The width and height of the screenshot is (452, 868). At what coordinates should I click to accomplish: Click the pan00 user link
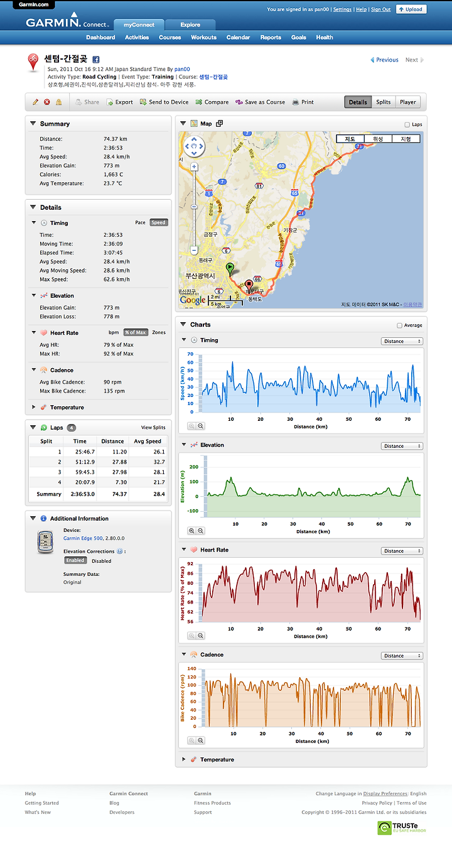[x=182, y=69]
